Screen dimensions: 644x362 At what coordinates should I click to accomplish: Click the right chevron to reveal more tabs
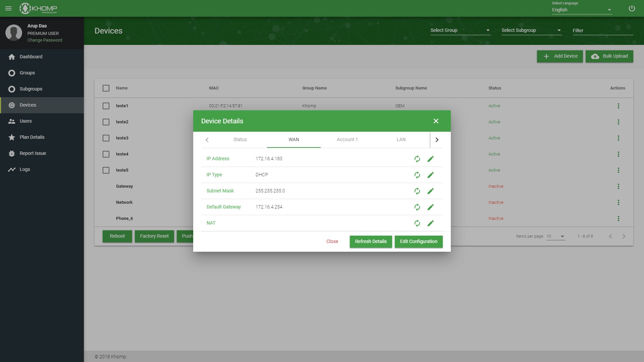437,140
